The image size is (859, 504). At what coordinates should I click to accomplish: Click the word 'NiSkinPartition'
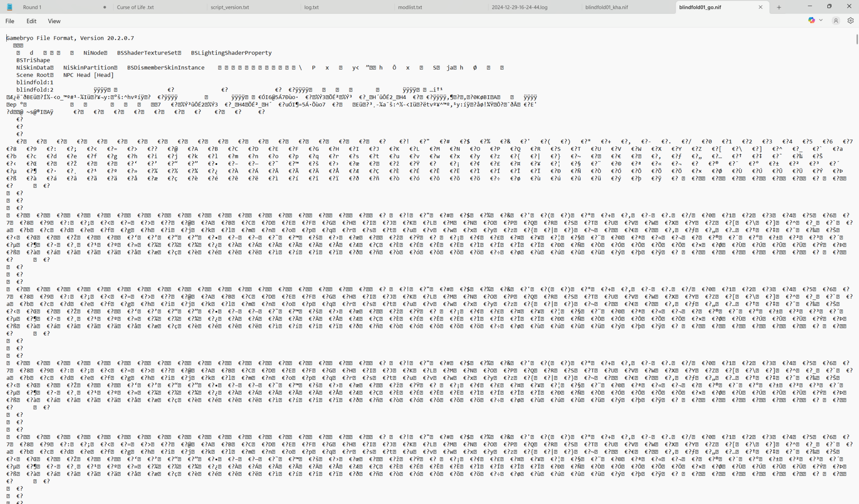(89, 68)
